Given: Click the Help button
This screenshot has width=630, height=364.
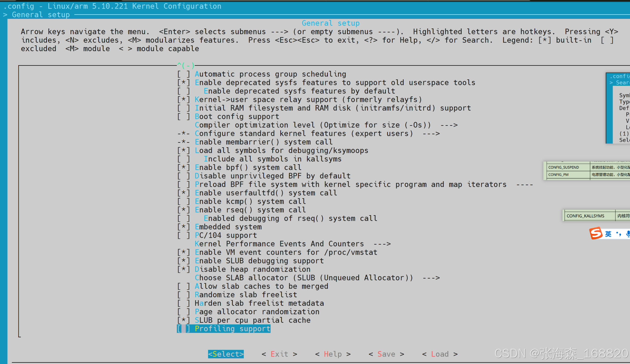Looking at the screenshot, I should pyautogui.click(x=333, y=354).
